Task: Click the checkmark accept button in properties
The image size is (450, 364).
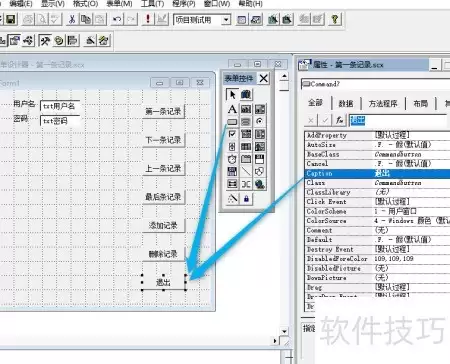Action: click(x=325, y=120)
